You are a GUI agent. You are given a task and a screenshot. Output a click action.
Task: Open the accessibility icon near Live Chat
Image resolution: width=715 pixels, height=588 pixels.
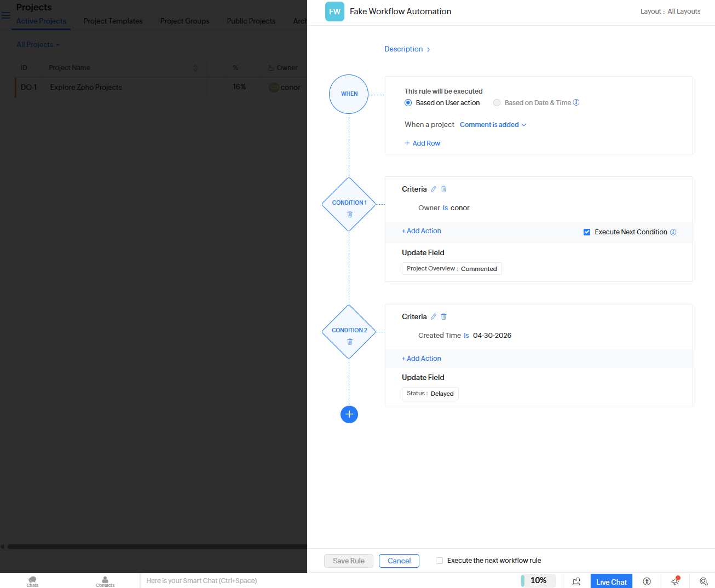tap(647, 581)
